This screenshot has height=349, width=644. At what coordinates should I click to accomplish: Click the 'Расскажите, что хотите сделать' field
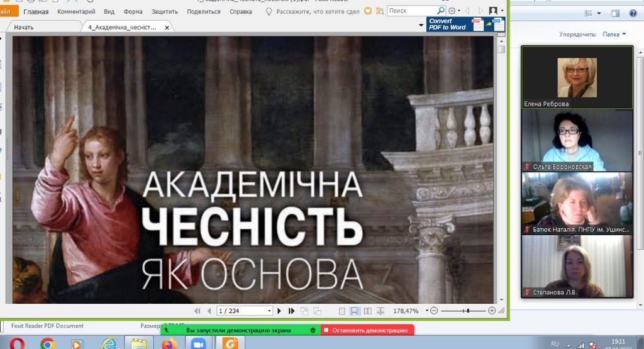pyautogui.click(x=318, y=11)
